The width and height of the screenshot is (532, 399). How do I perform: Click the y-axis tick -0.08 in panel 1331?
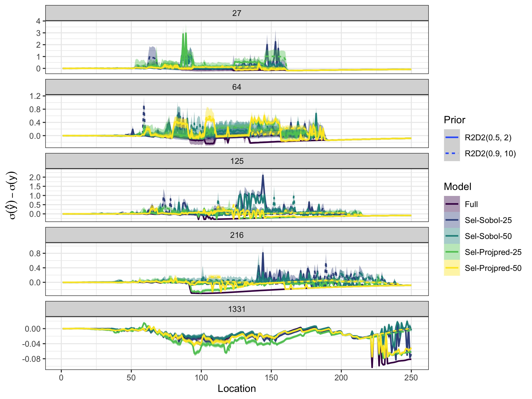tap(31, 359)
